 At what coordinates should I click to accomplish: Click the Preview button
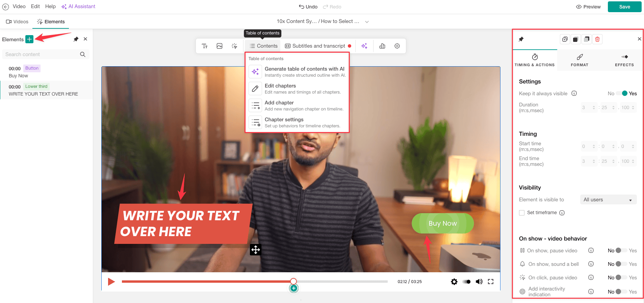pyautogui.click(x=588, y=7)
